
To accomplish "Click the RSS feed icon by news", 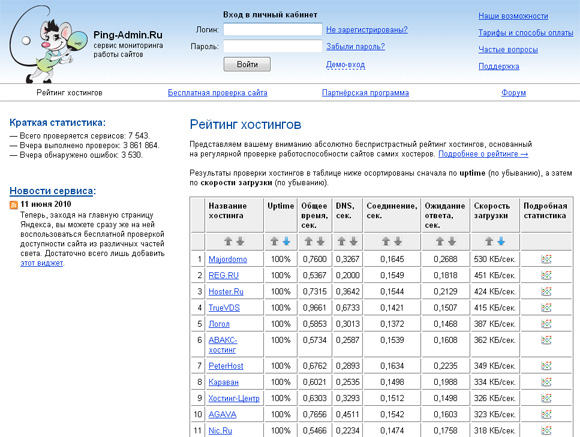I will click(x=14, y=205).
